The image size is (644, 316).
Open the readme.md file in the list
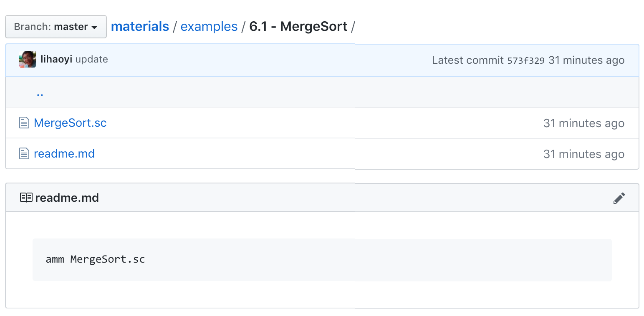pos(64,153)
